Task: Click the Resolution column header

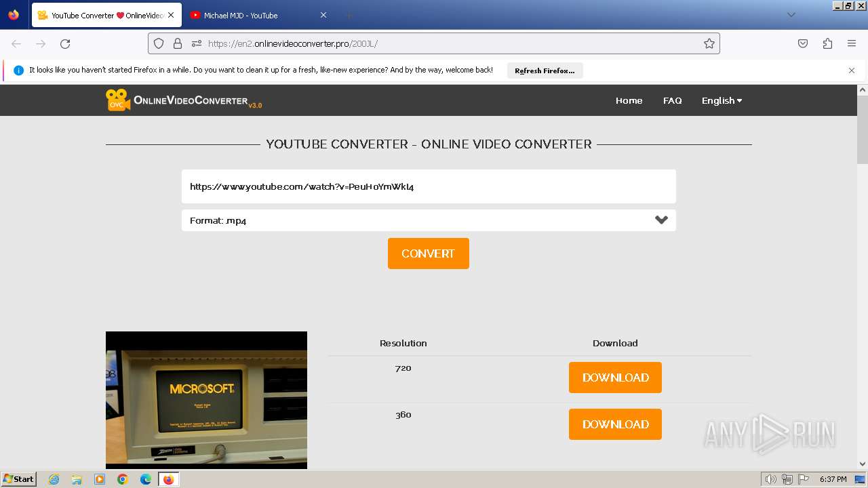Action: point(403,343)
